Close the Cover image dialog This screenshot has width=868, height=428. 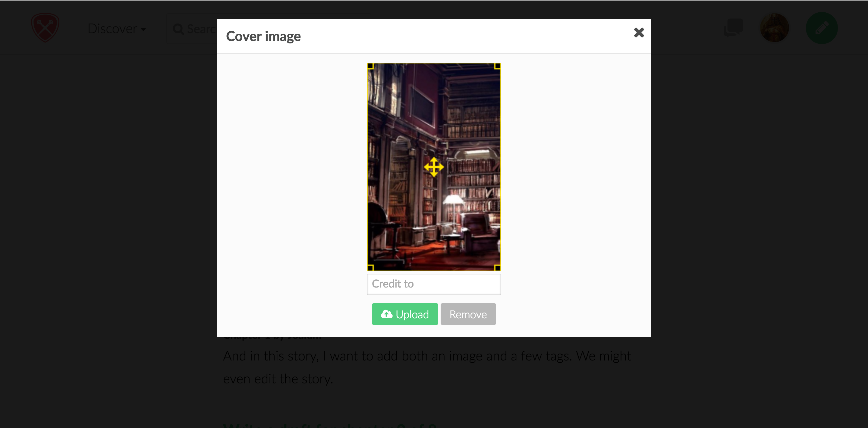(x=639, y=33)
